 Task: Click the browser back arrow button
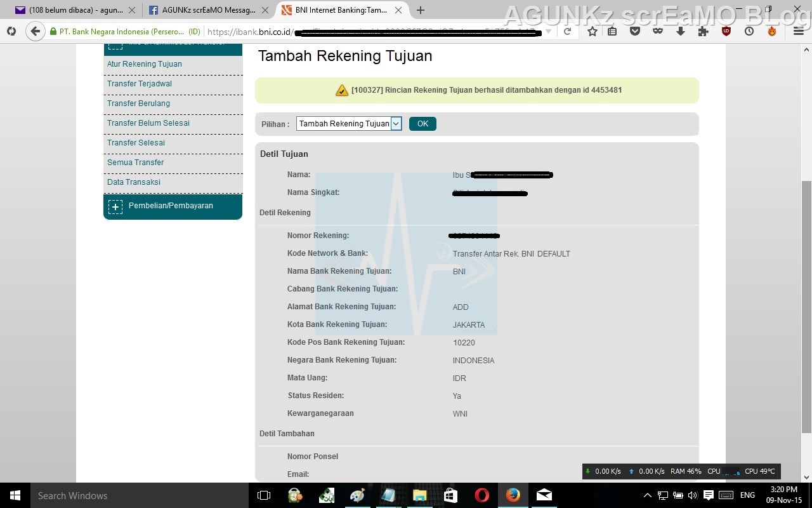click(36, 32)
